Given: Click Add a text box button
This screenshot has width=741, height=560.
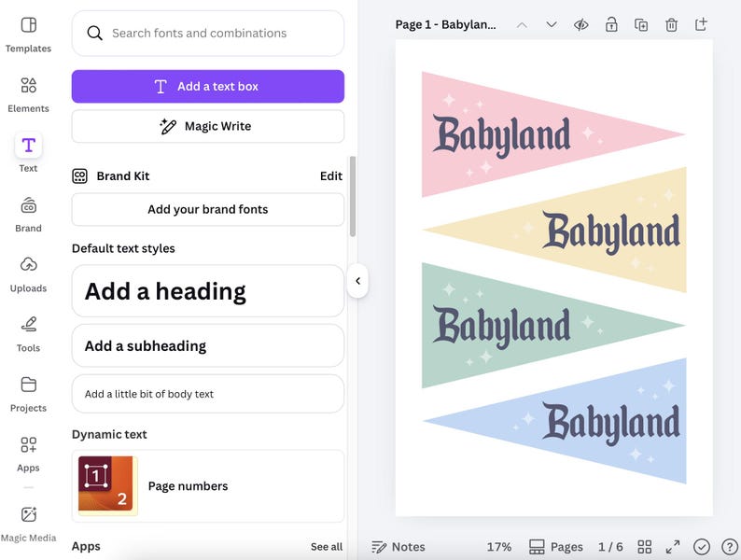Looking at the screenshot, I should (208, 87).
